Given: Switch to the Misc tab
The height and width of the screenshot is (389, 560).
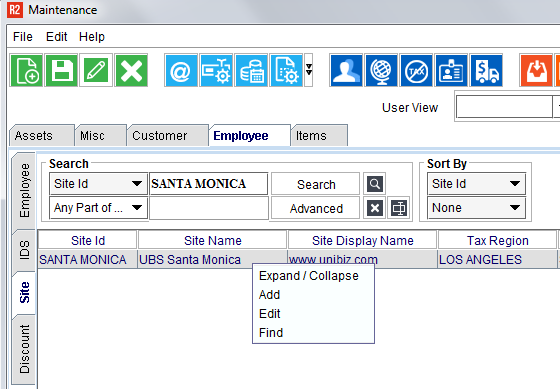Looking at the screenshot, I should pos(100,135).
